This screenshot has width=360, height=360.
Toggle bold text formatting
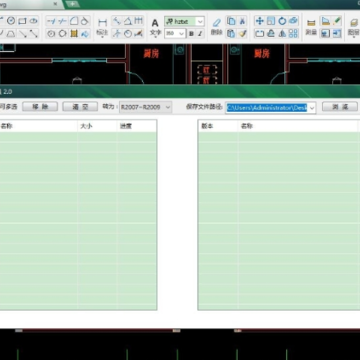[191, 34]
